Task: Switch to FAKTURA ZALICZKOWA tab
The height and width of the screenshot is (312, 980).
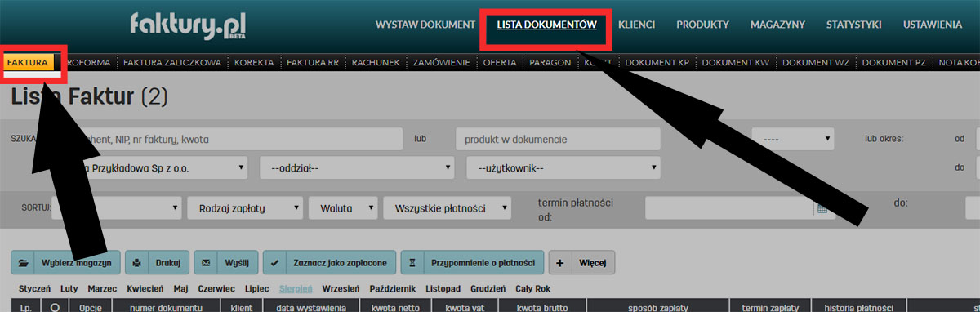Action: point(172,62)
